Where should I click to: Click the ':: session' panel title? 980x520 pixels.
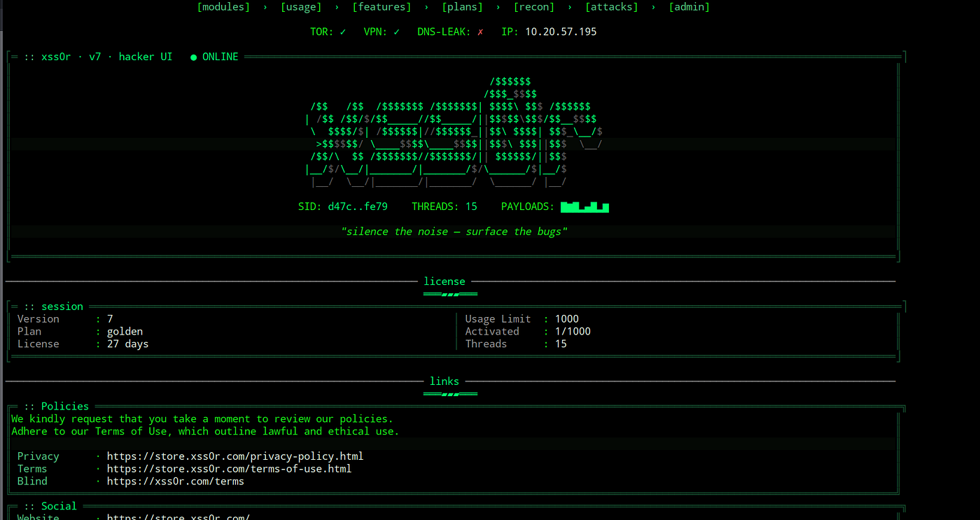(x=54, y=307)
